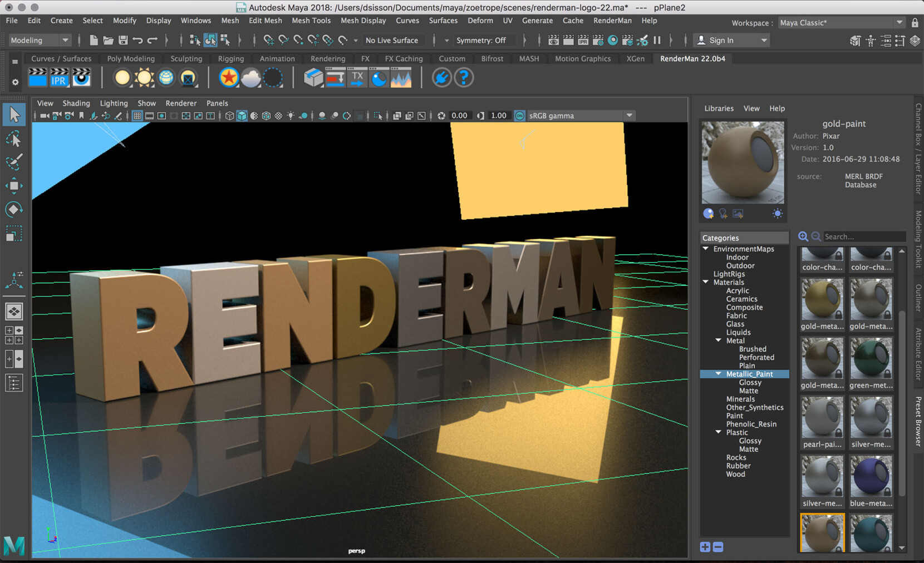Click the RenderMan preferences plug icon

coord(441,77)
